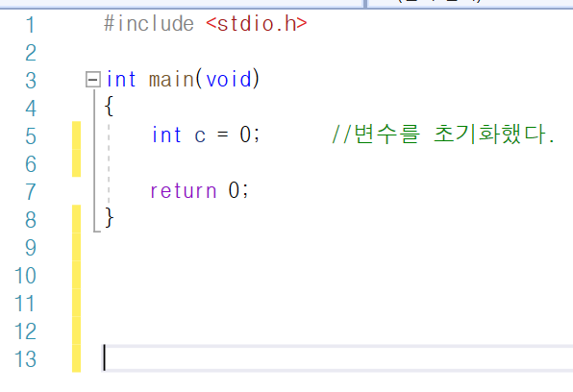Click line number 9 in the gutter
The width and height of the screenshot is (573, 392).
pyautogui.click(x=31, y=248)
